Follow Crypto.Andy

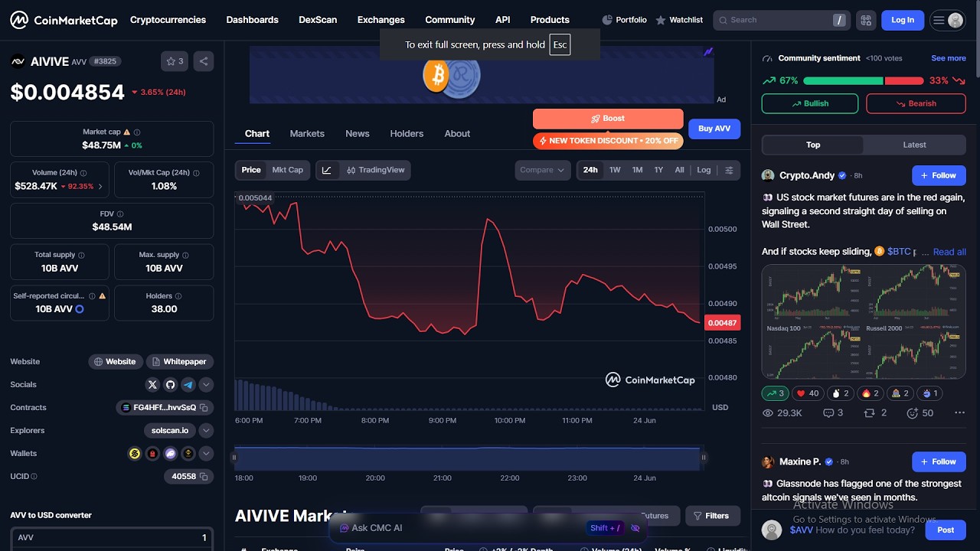tap(939, 175)
